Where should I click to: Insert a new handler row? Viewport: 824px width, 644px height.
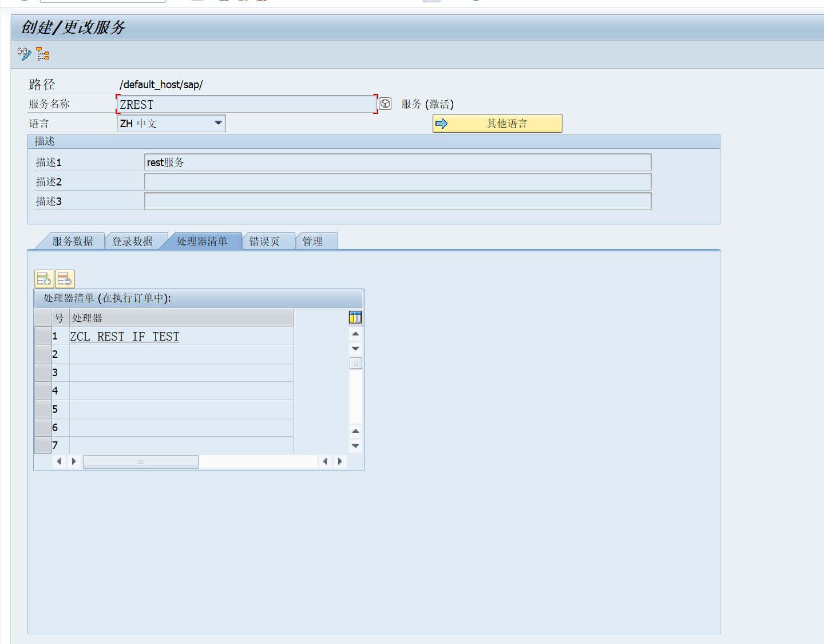[x=44, y=279]
